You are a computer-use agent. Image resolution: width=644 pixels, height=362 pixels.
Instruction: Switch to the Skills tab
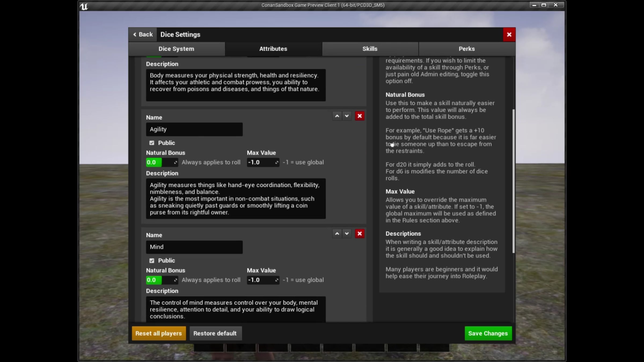(x=370, y=49)
